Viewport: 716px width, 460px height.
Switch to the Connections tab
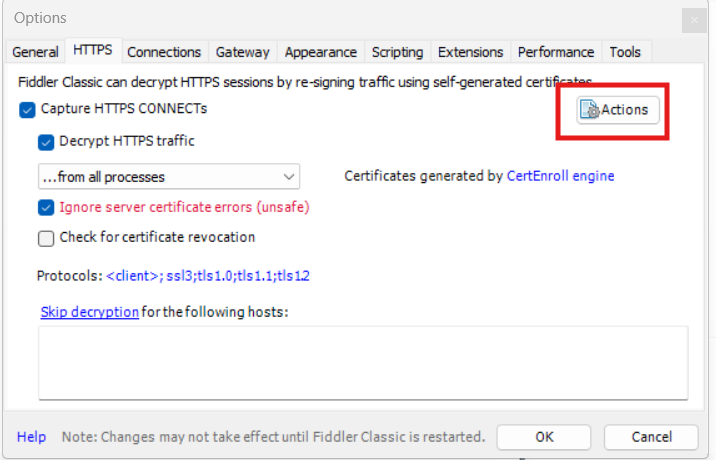click(x=164, y=52)
